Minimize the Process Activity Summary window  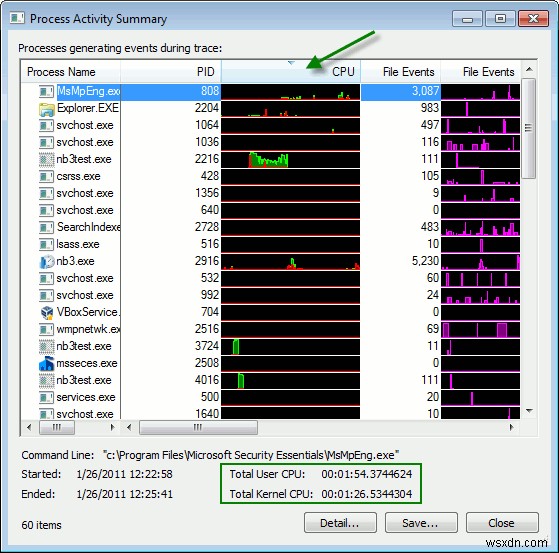tap(467, 19)
